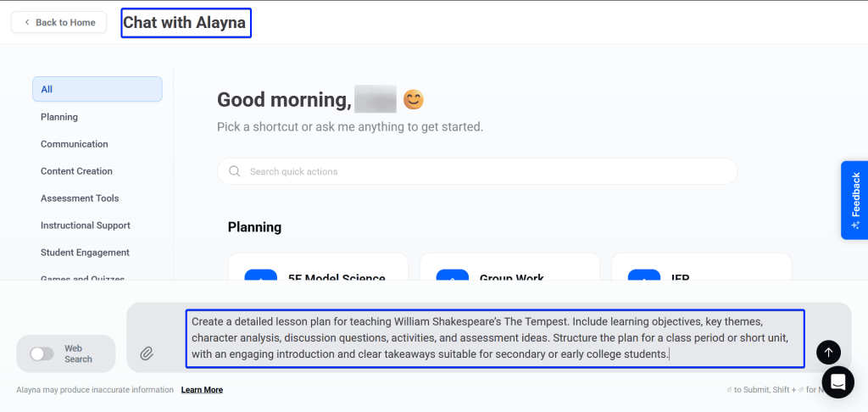Open the Communication category
868x412 pixels.
(x=75, y=144)
